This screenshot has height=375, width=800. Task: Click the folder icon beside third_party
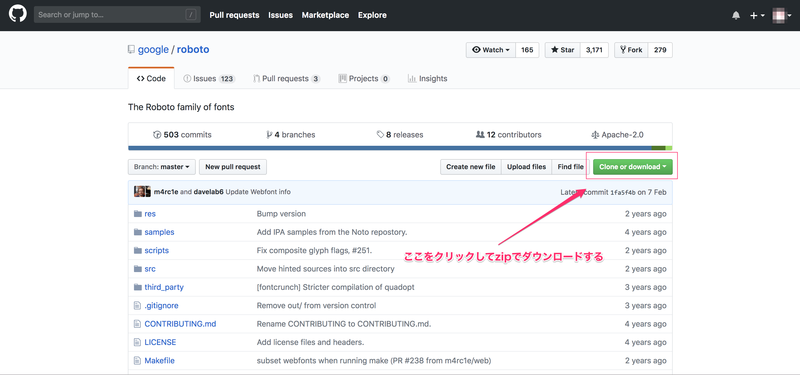click(x=137, y=287)
